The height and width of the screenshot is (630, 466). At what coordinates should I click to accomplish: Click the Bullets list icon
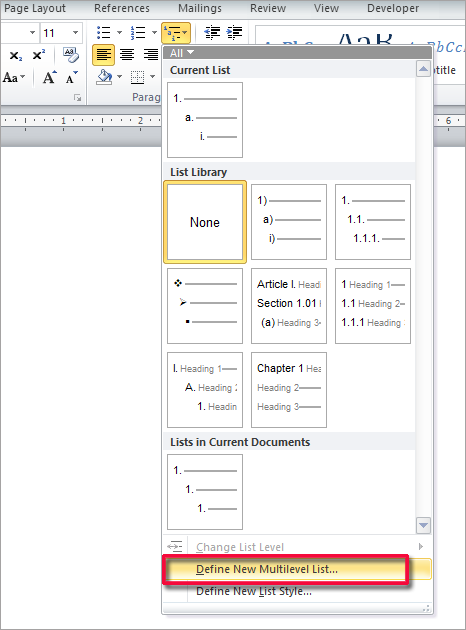tap(104, 33)
